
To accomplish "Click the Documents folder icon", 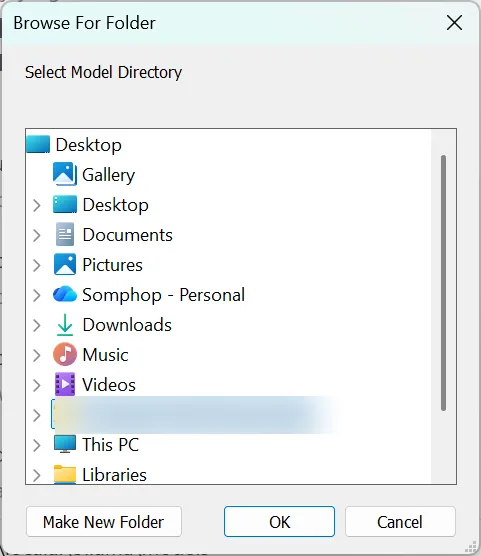I will point(65,234).
